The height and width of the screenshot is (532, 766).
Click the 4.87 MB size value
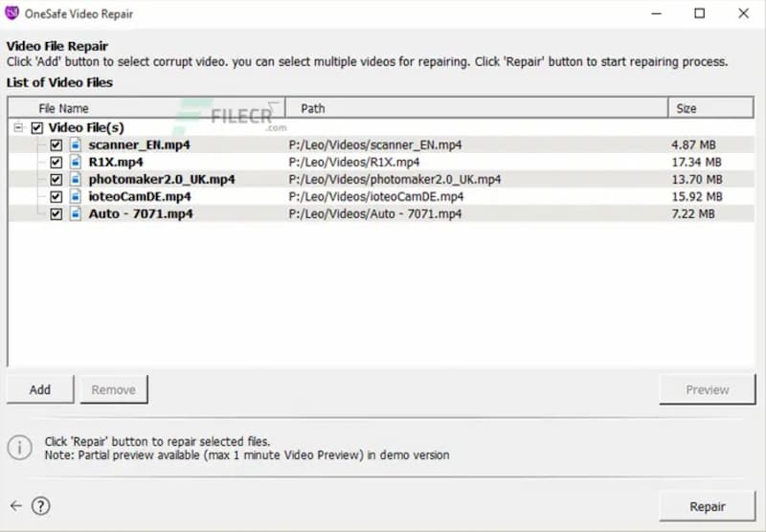(693, 144)
